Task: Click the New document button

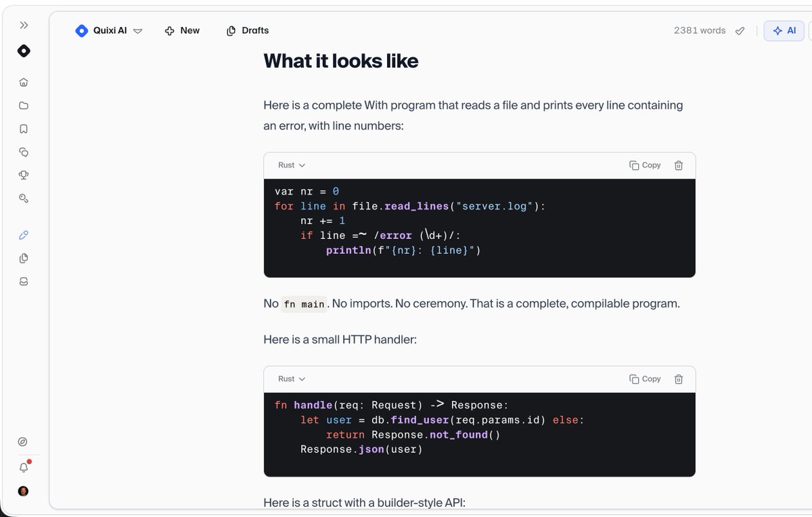Action: (182, 30)
